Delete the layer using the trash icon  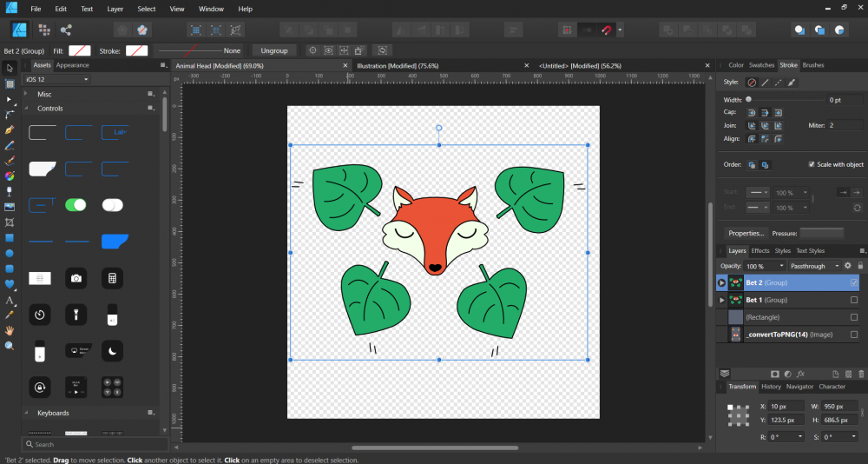click(x=860, y=374)
